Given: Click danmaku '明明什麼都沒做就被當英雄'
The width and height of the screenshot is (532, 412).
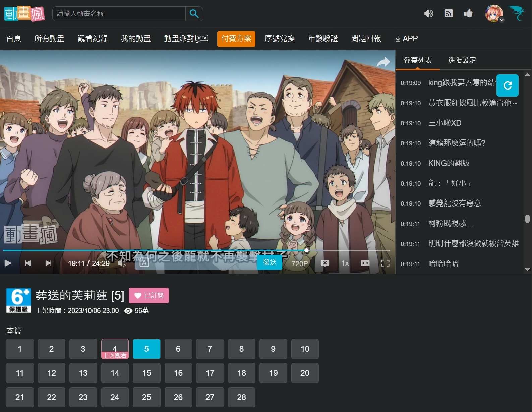Looking at the screenshot, I should coord(473,244).
